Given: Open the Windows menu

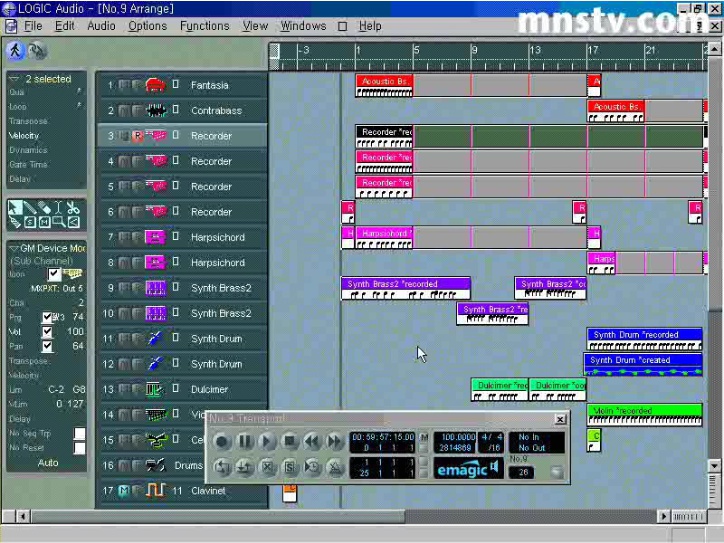Looking at the screenshot, I should [303, 26].
